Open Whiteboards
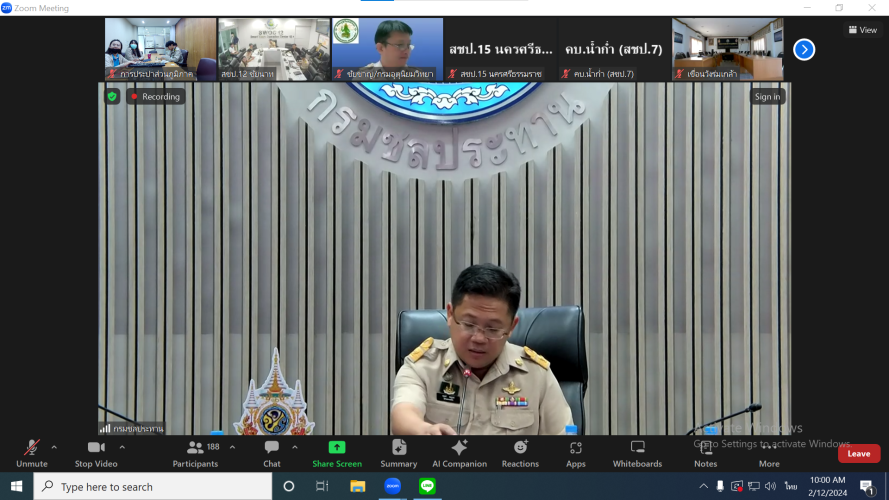Image resolution: width=889 pixels, height=500 pixels. pos(637,453)
